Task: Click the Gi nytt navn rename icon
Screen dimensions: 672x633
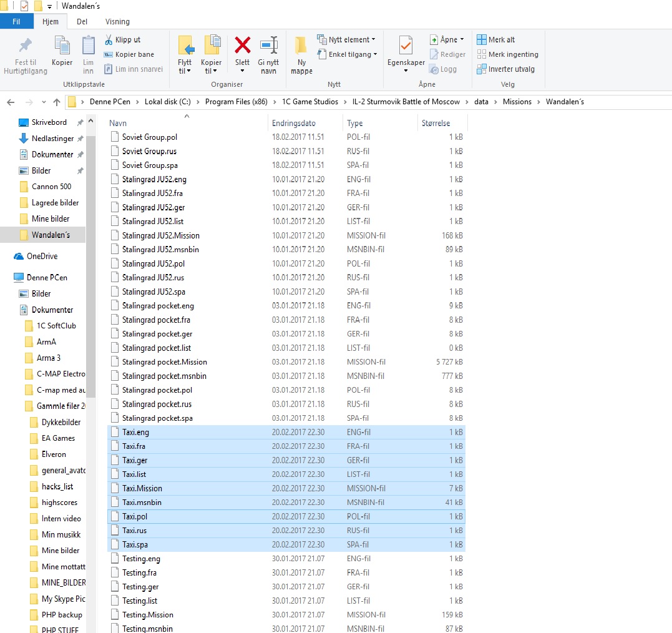Action: [x=268, y=46]
